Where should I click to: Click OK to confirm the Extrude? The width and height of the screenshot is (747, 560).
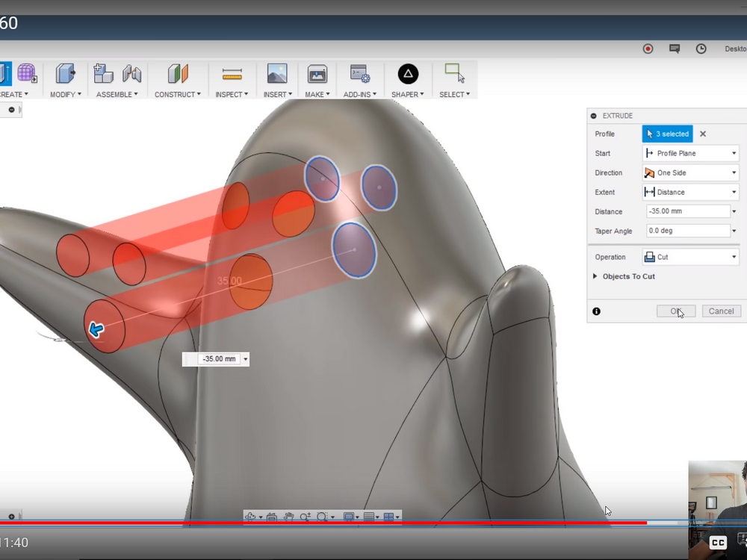[x=675, y=311]
